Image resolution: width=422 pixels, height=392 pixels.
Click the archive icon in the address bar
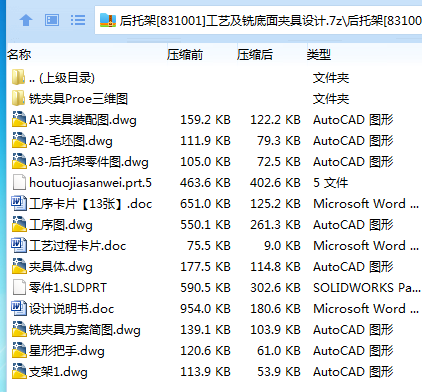108,20
